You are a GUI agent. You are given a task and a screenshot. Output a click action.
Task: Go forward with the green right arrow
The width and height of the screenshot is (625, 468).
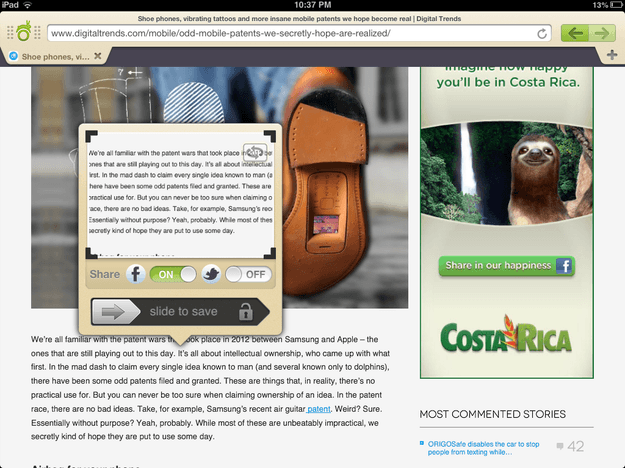point(602,33)
